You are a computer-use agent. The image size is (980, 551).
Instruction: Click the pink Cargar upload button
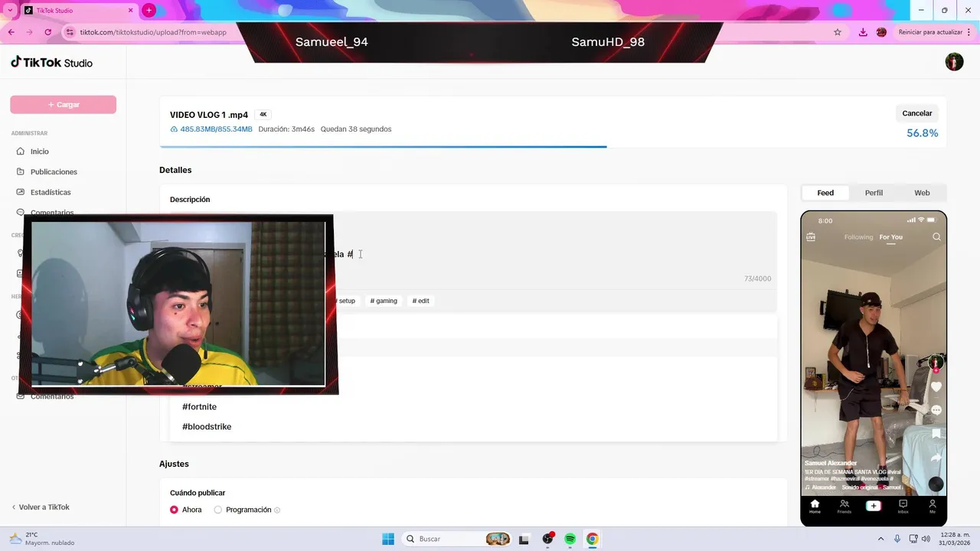click(x=63, y=105)
